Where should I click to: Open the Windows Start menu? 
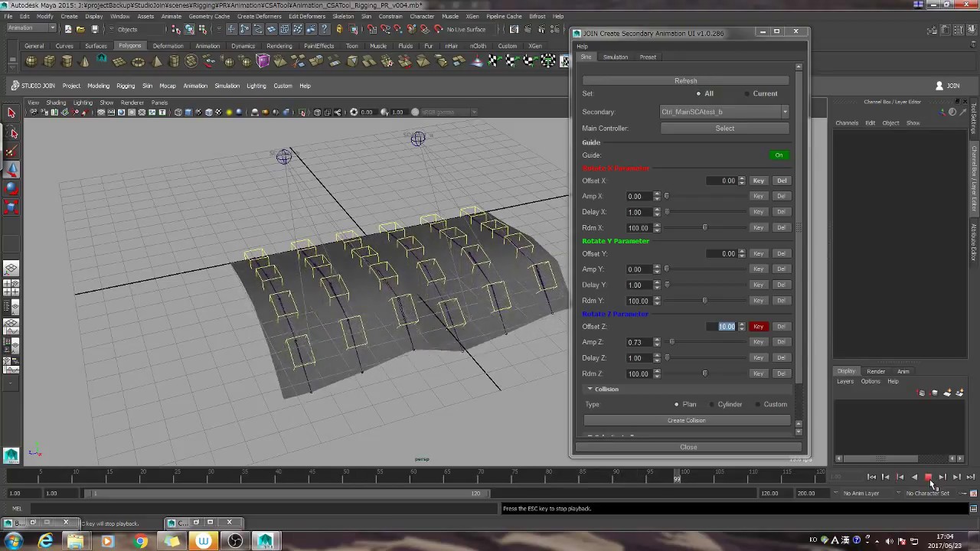tap(14, 542)
